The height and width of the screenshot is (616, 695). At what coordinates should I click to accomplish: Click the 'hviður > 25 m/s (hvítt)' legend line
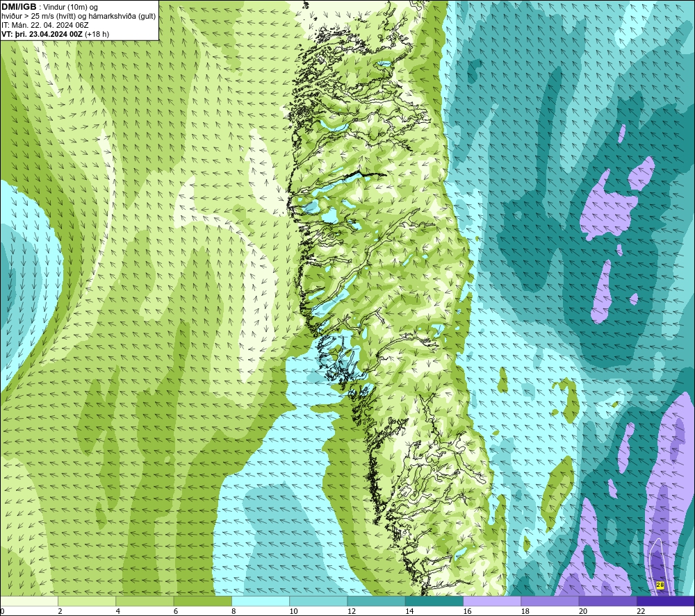38,17
